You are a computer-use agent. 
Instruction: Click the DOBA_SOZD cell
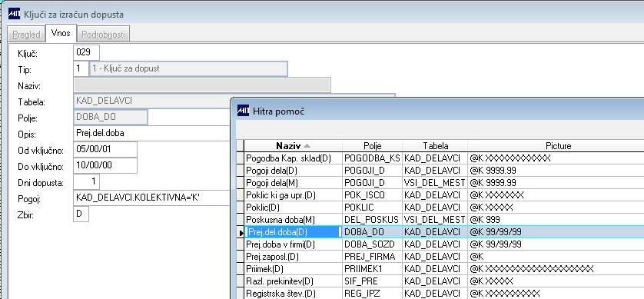coord(372,244)
